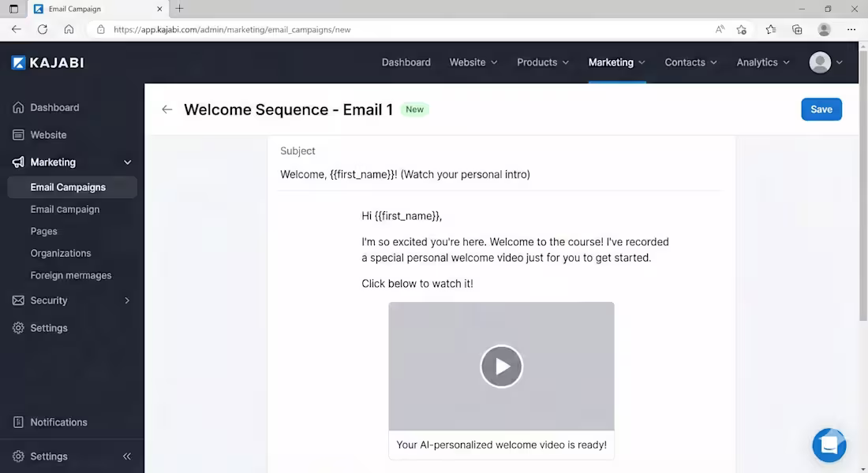Click the Subject line input field
The image size is (868, 473).
[499, 174]
